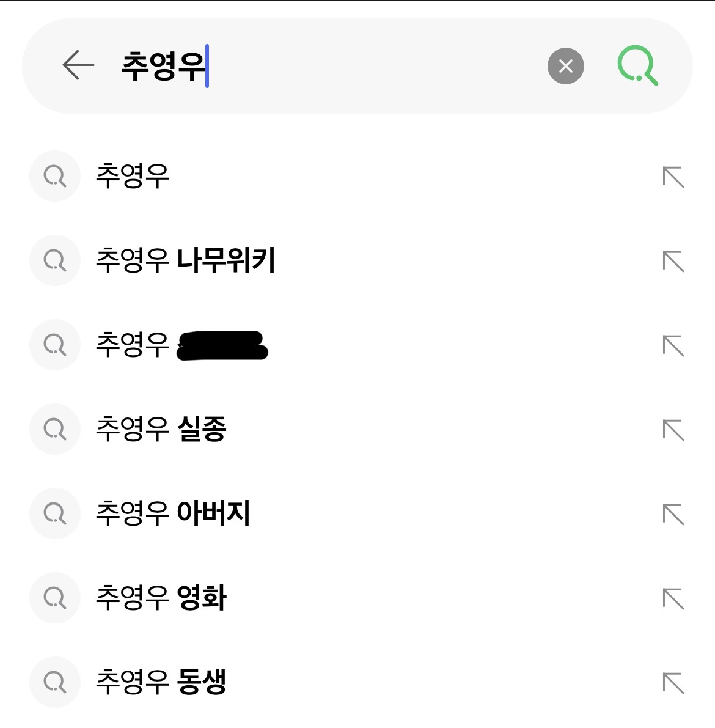Tap fill-in arrow for 추영우 나무위키
The height and width of the screenshot is (728, 715).
coord(673,262)
